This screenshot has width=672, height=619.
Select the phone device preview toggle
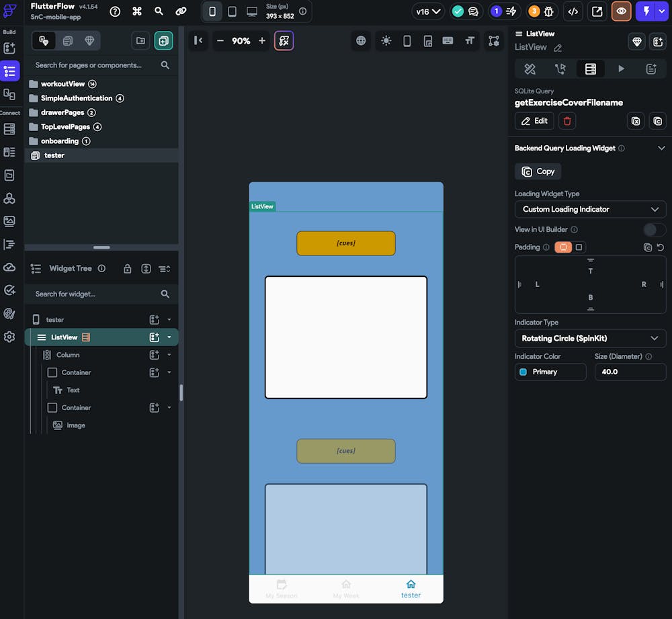point(212,11)
